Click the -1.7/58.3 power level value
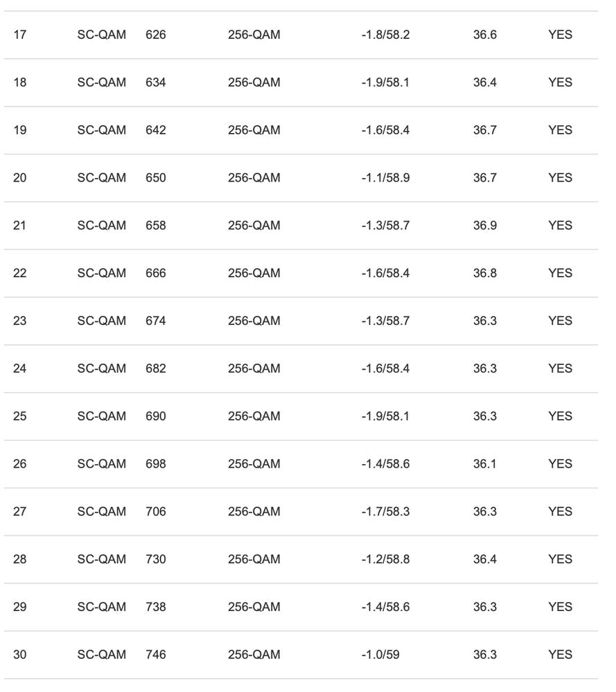616x692 pixels. (x=385, y=512)
